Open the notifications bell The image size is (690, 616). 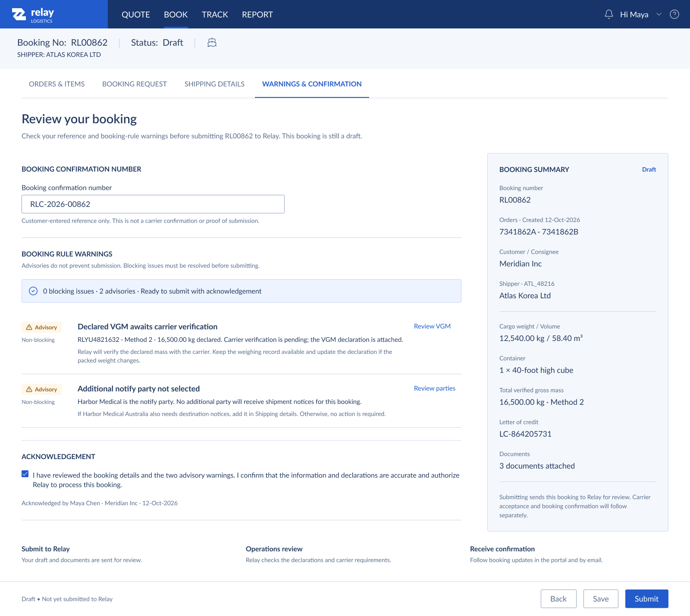tap(609, 14)
